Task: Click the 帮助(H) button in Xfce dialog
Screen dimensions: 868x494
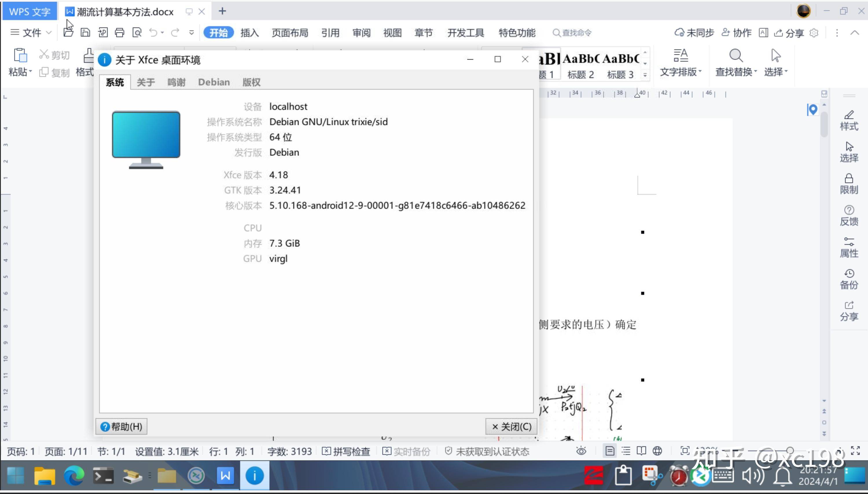Action: 122,427
